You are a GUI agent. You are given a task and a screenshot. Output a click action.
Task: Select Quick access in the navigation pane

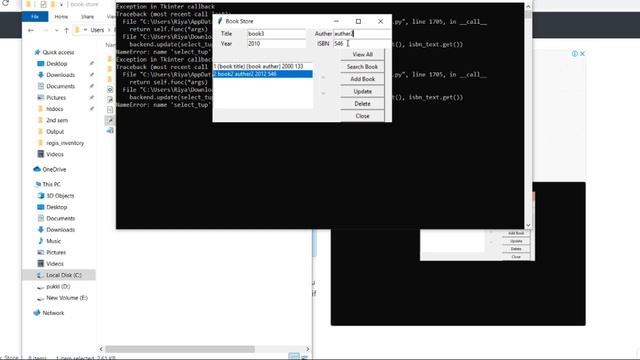[x=58, y=52]
